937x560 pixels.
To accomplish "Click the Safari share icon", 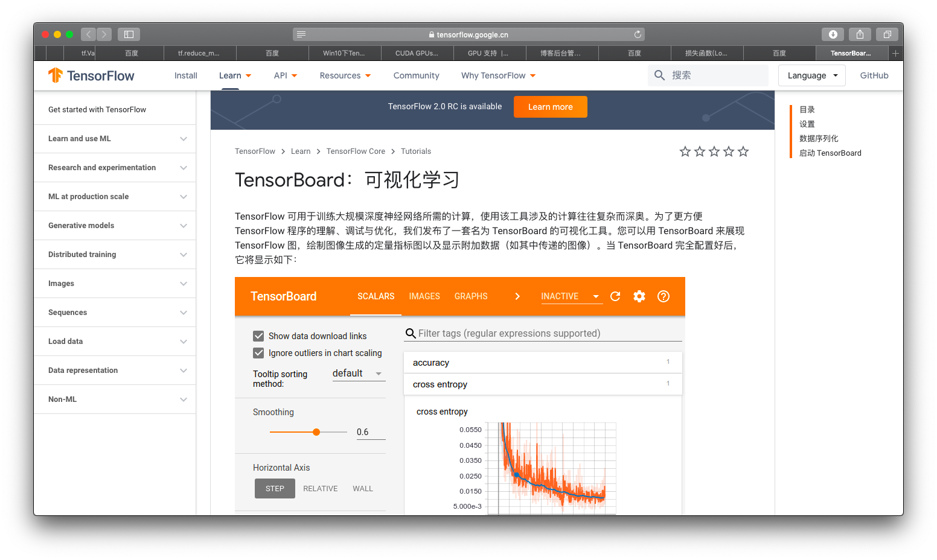I will point(860,34).
